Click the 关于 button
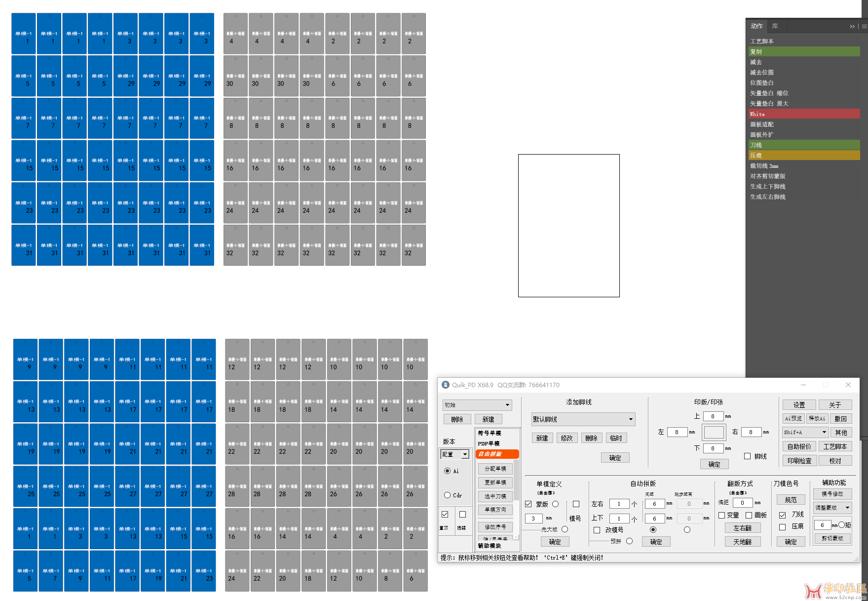Viewport: 868px width, 601px height. (835, 405)
